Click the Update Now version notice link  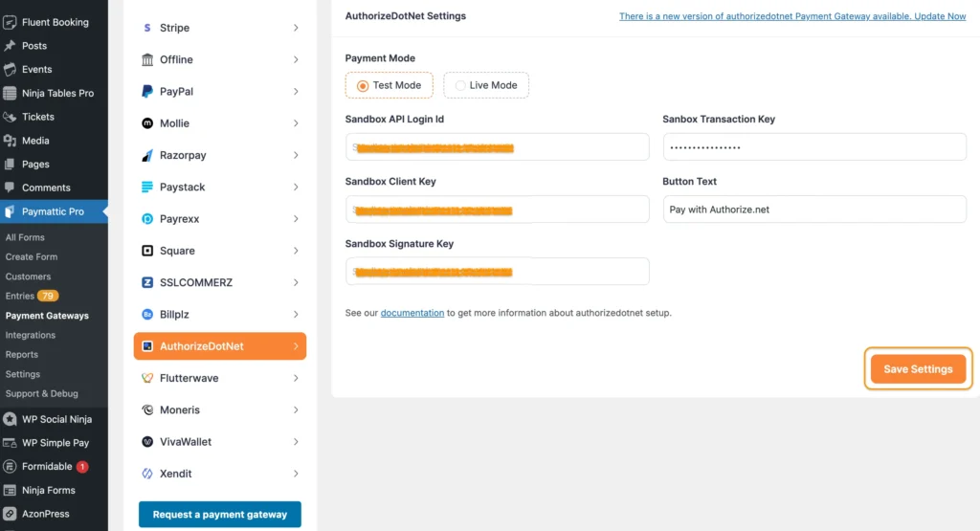point(792,16)
